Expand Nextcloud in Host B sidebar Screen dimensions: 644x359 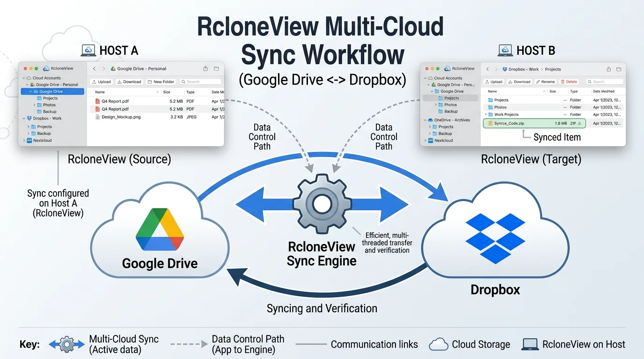coord(425,140)
